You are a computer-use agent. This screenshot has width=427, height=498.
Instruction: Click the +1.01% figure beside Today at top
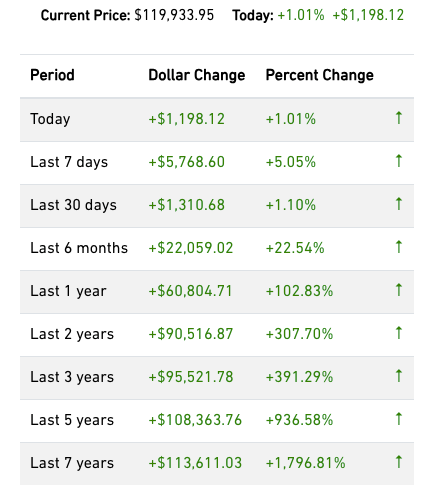point(301,15)
